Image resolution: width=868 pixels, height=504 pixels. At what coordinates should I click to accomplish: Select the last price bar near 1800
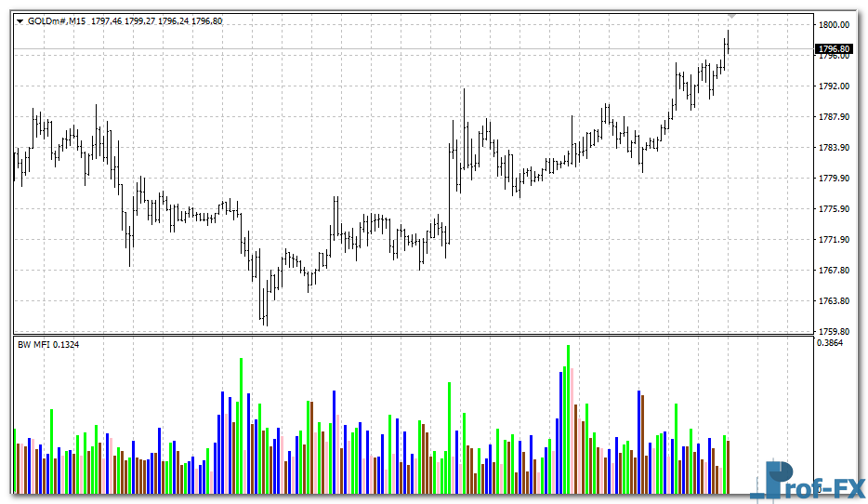click(728, 43)
